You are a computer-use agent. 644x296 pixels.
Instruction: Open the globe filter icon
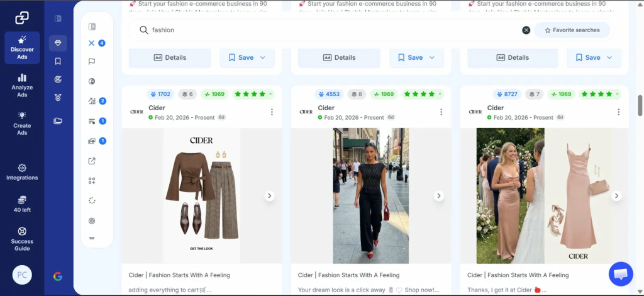coord(92,81)
